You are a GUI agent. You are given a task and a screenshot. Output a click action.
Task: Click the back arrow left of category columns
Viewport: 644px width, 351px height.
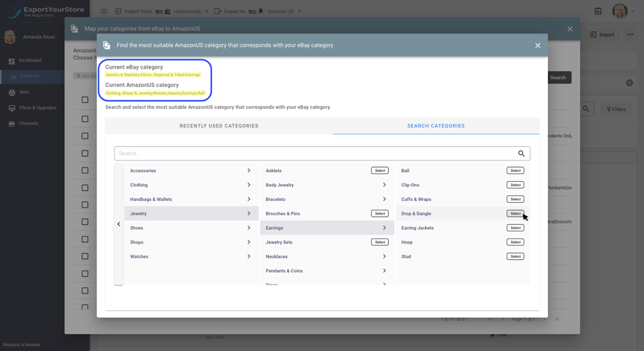(119, 224)
